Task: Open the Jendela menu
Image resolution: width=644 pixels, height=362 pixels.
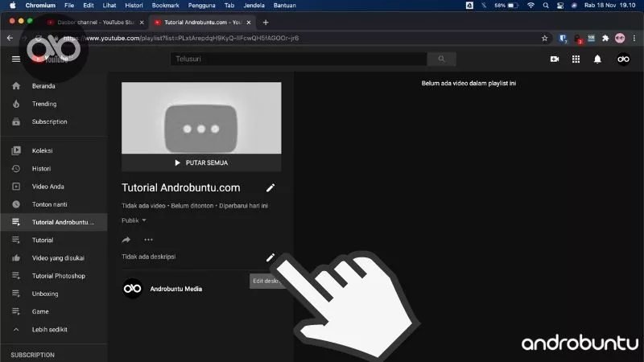Action: pyautogui.click(x=254, y=6)
